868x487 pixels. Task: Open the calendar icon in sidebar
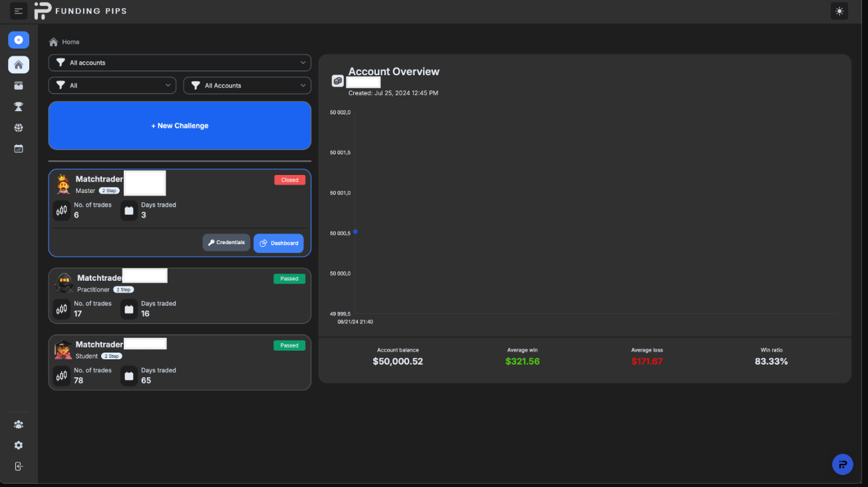tap(19, 149)
